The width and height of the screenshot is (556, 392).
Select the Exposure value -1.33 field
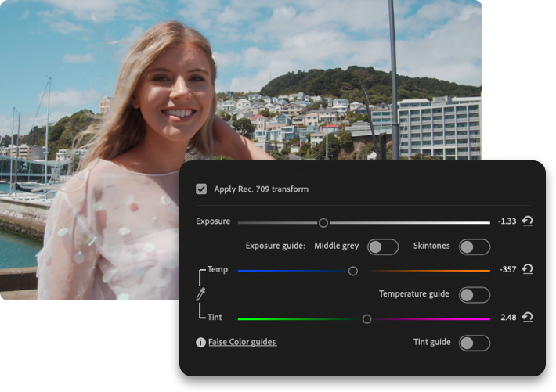point(507,222)
